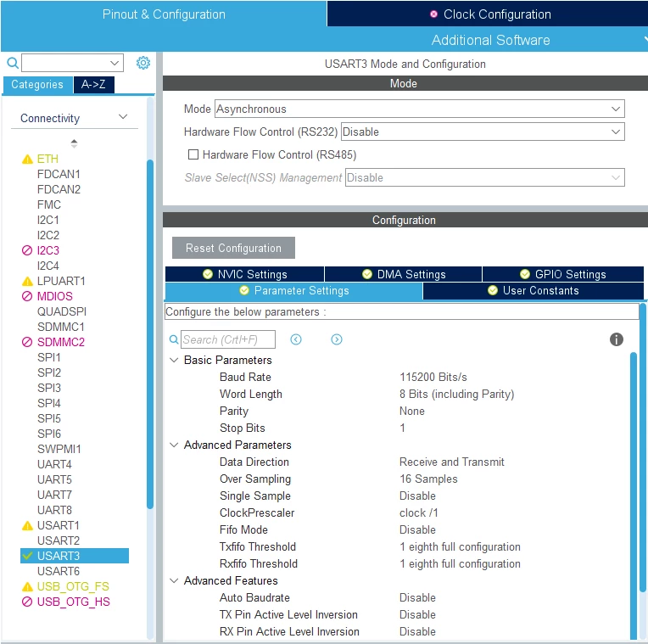Open the GPIO Settings tab

pyautogui.click(x=563, y=274)
